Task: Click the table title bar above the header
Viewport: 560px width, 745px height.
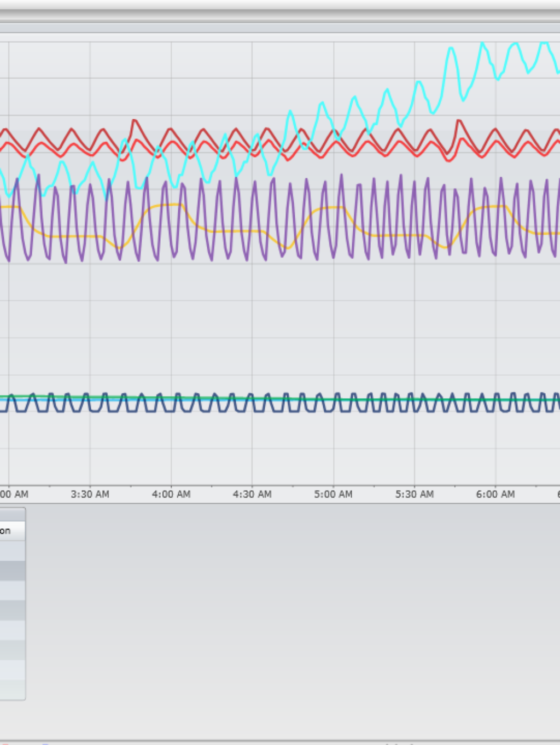Action: (12, 514)
